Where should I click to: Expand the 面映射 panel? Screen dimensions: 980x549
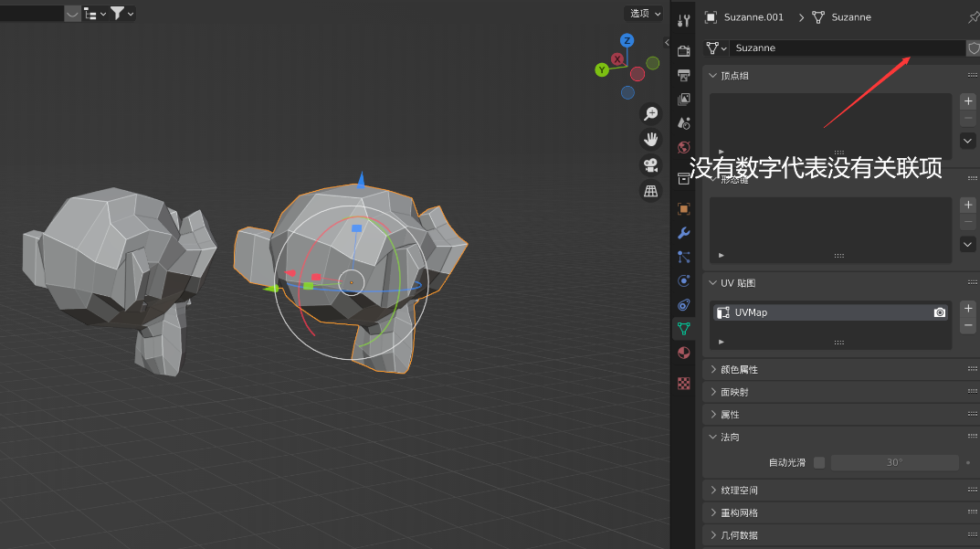coord(713,392)
